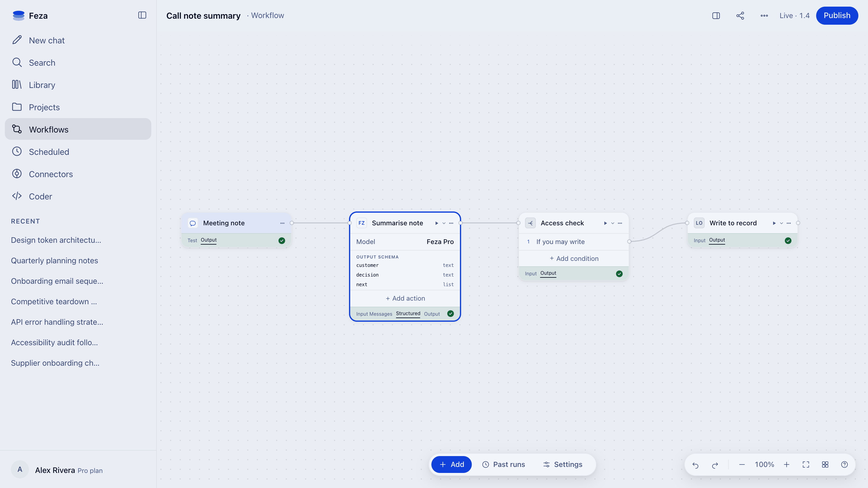Go to Projects
Viewport: 868px width, 488px height.
pyautogui.click(x=78, y=107)
